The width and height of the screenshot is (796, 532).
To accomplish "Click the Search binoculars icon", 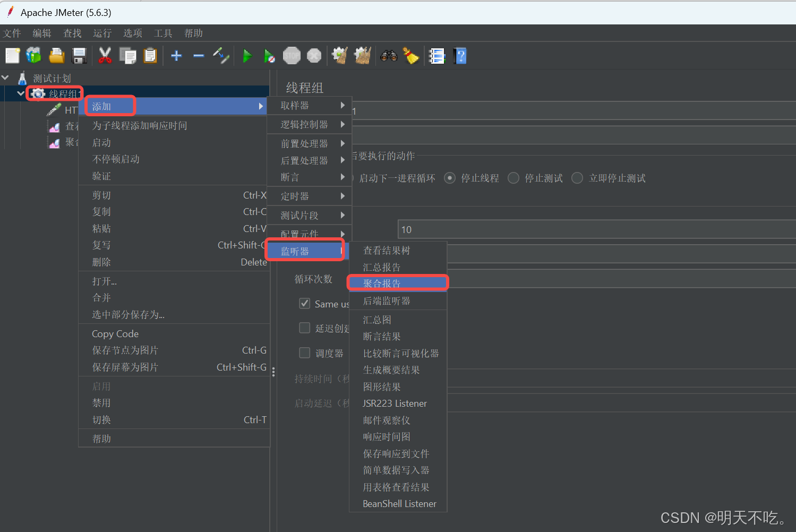I will [389, 55].
